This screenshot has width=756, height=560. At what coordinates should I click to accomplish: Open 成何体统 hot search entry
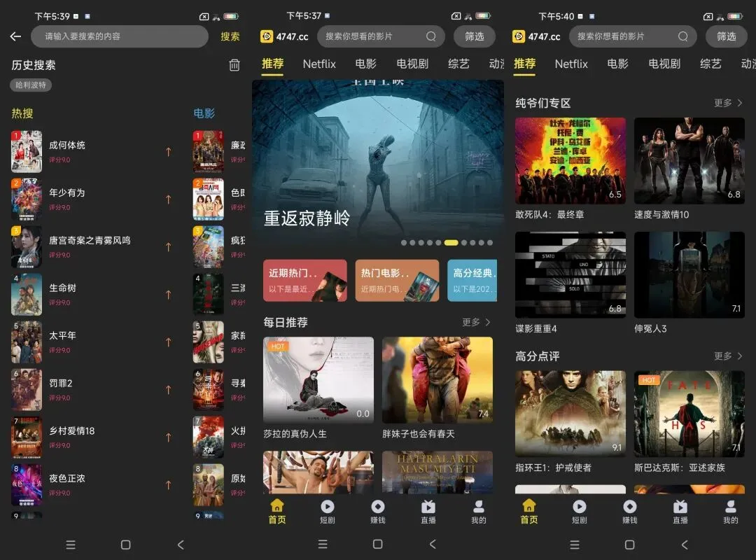point(92,152)
